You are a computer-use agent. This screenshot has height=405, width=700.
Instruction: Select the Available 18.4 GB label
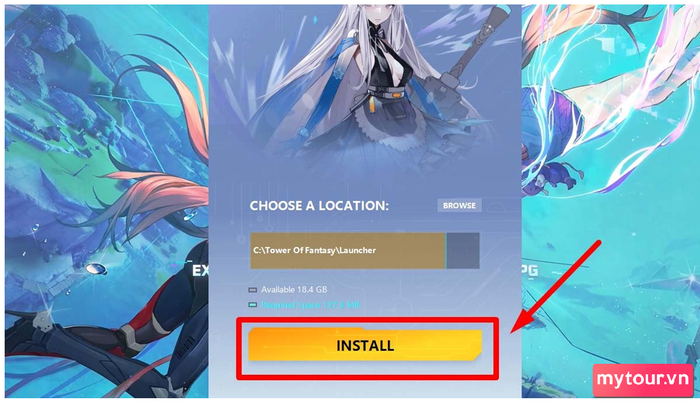[x=294, y=290]
